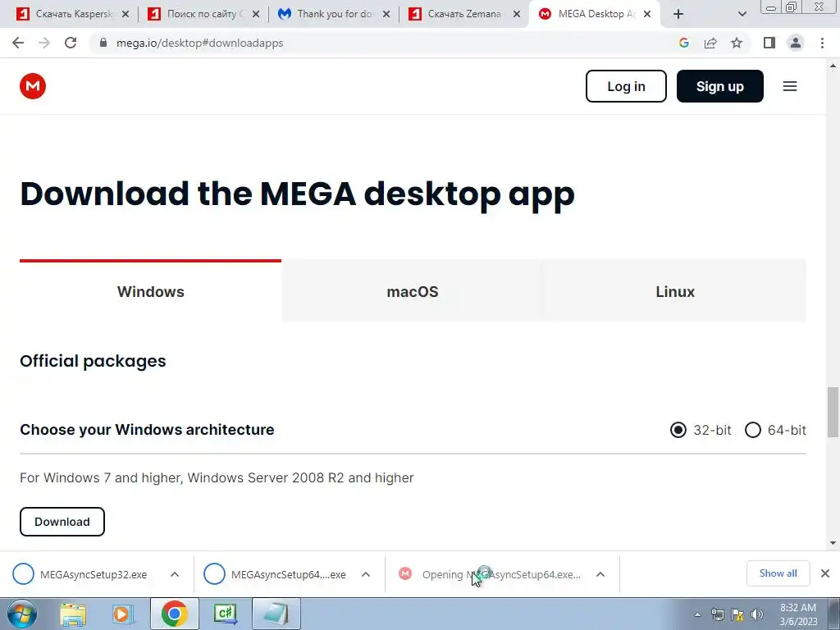Viewport: 840px width, 630px height.
Task: Show hidden tray icons arrow
Action: tap(697, 614)
